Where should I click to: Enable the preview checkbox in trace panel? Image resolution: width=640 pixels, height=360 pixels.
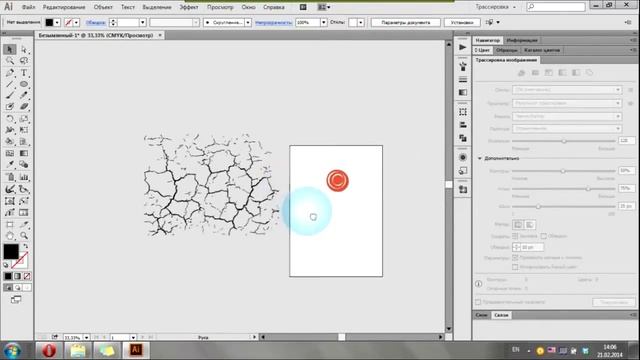coord(478,302)
